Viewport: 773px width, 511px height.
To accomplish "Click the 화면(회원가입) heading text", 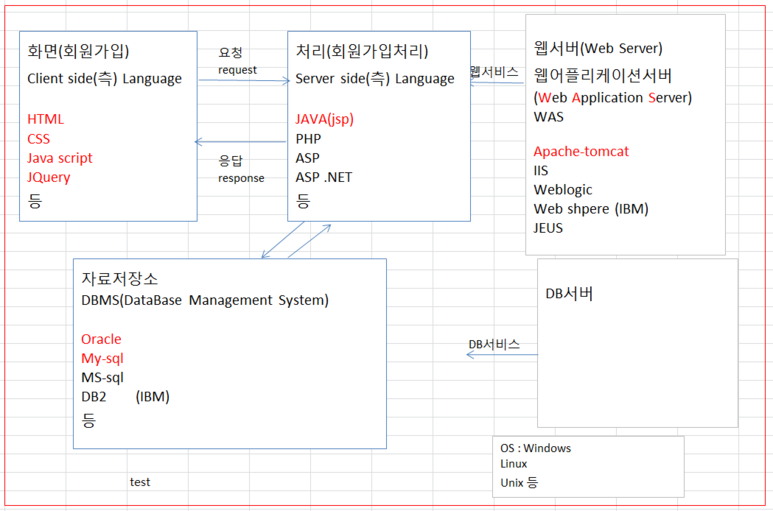I will [78, 51].
